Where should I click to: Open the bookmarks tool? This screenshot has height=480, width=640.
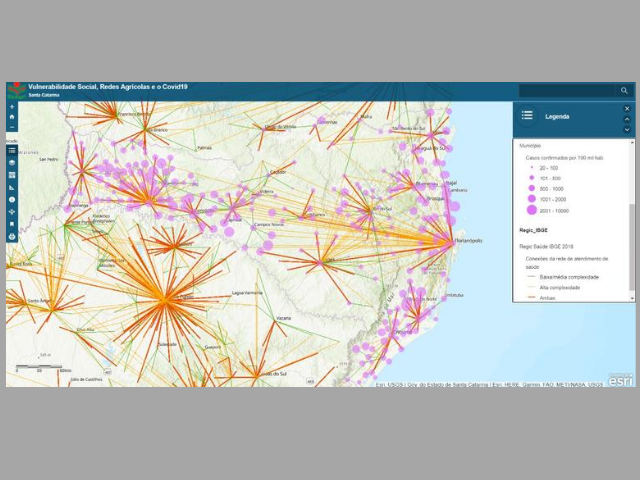click(11, 224)
